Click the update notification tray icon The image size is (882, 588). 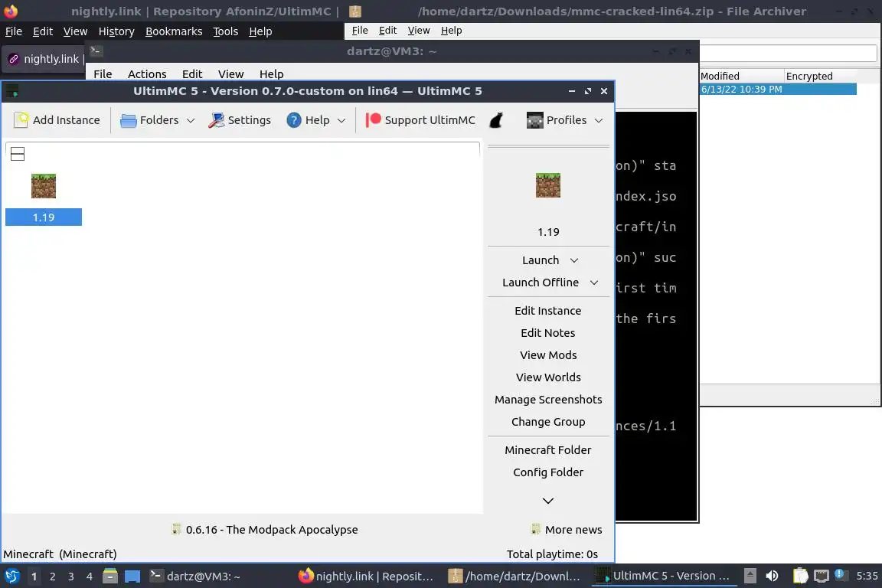[x=840, y=574]
